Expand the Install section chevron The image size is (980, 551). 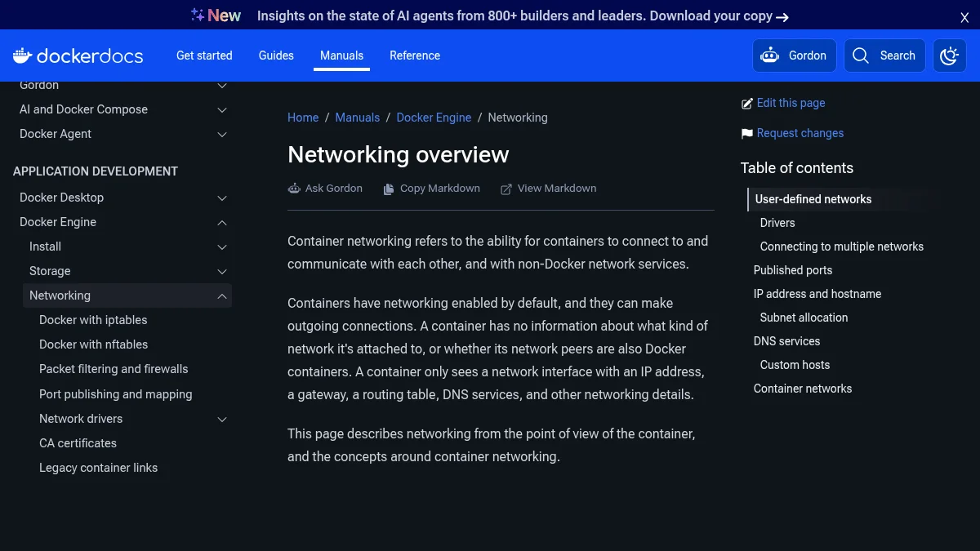[222, 247]
